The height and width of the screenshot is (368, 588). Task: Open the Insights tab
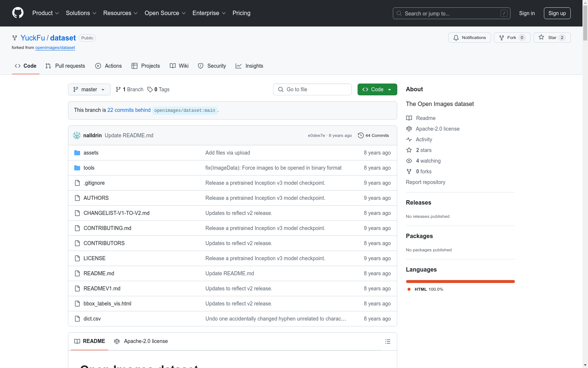[250, 66]
